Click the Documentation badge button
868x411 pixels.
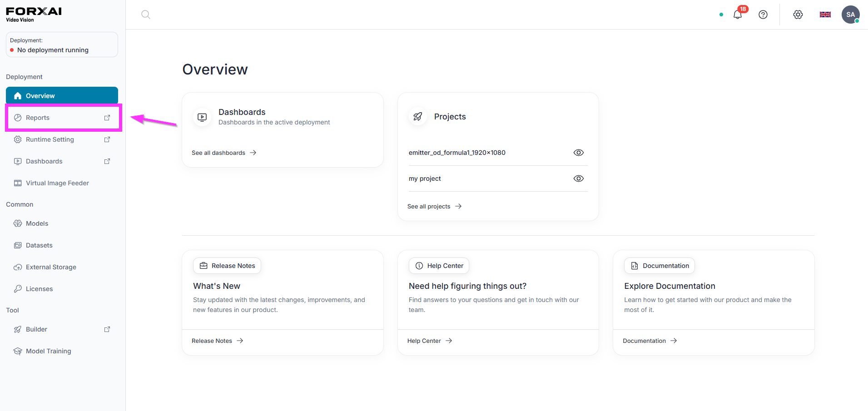click(x=660, y=266)
